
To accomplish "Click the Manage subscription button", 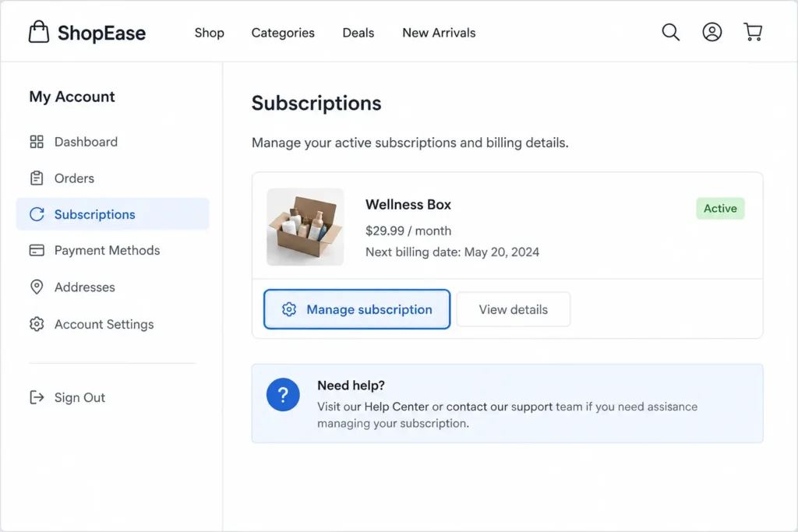I will (357, 309).
